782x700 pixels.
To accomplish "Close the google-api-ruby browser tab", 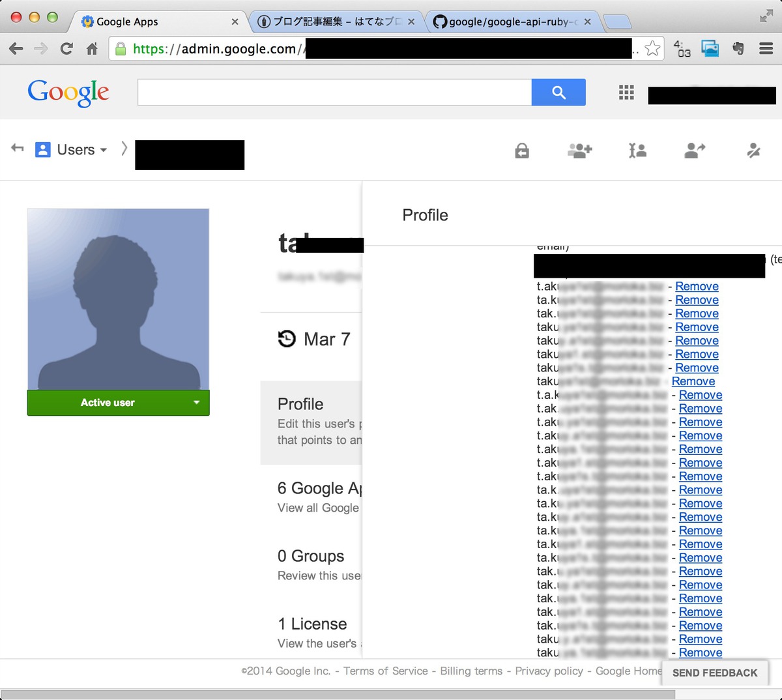I will point(587,22).
